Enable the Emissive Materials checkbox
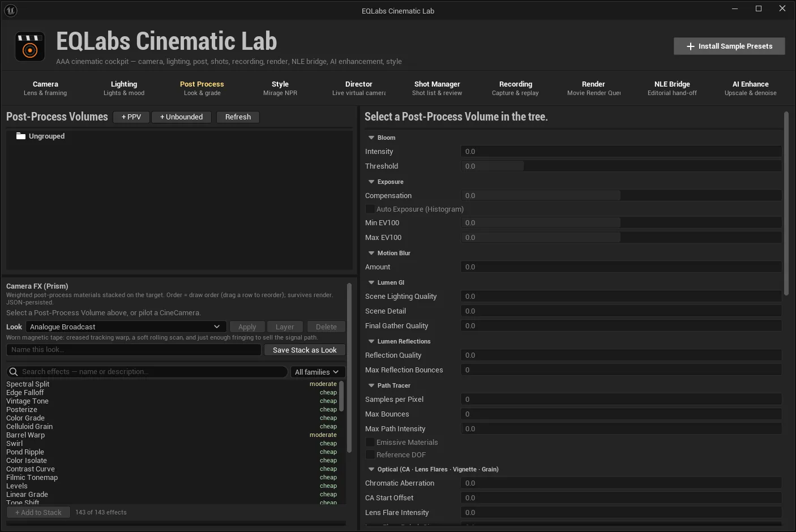This screenshot has height=532, width=796. tap(370, 442)
